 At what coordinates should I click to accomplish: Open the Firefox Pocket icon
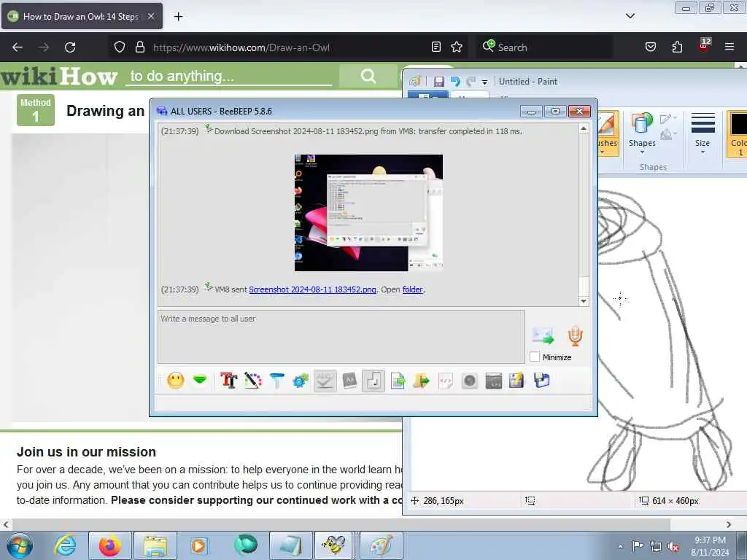(x=650, y=47)
